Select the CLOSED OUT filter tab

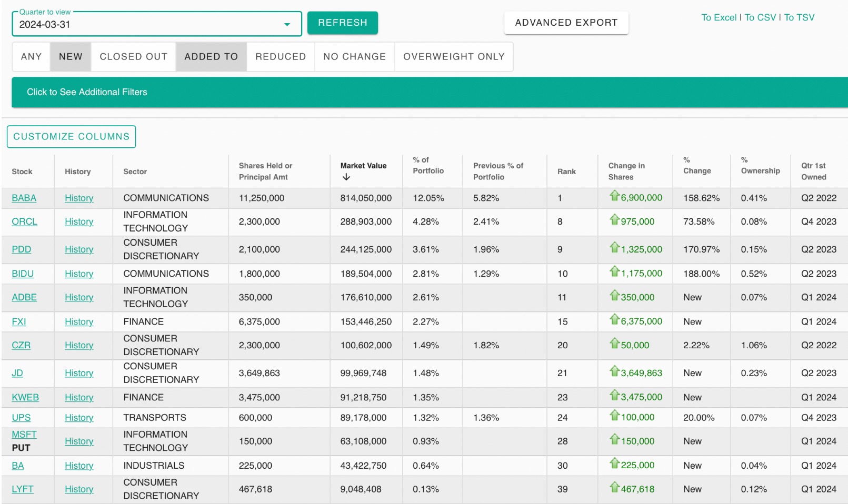click(x=133, y=57)
